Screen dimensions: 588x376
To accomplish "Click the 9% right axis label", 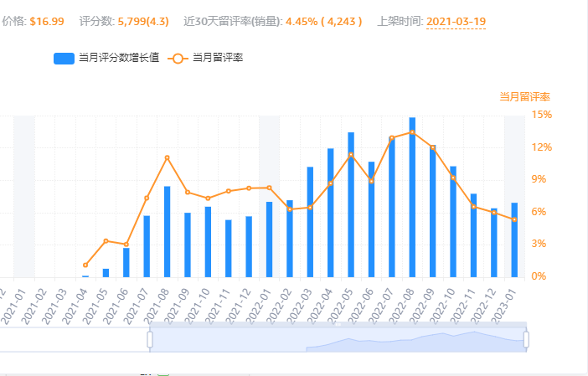I will click(539, 179).
